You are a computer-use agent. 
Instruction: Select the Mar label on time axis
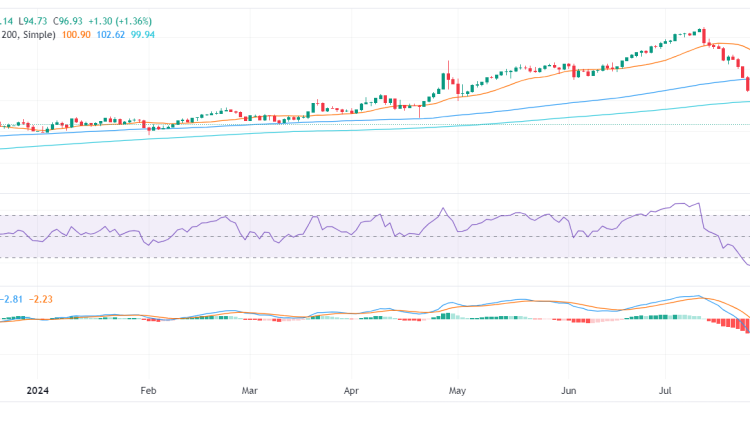(251, 393)
